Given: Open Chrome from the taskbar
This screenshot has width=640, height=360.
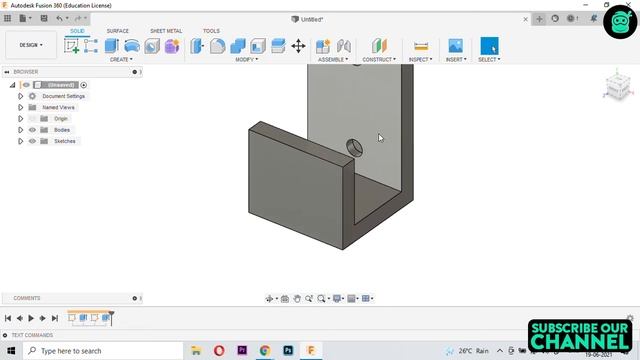Looking at the screenshot, I should pos(265,351).
